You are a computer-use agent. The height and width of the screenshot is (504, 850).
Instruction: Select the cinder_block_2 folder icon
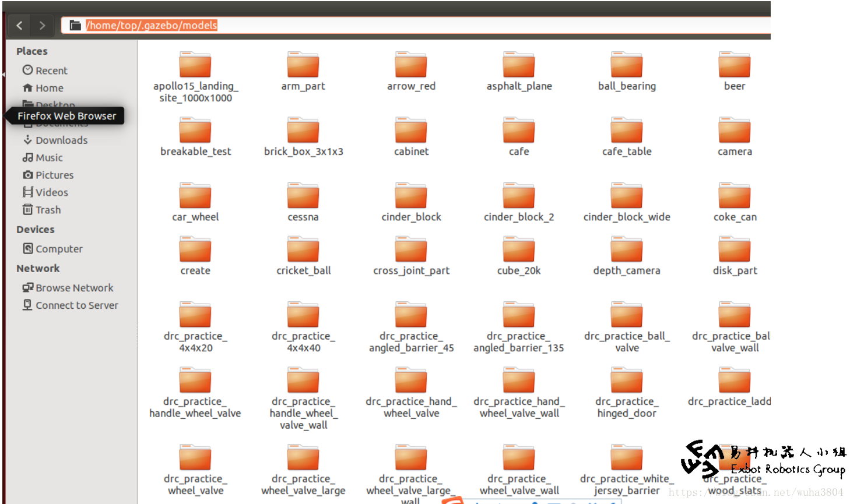[x=519, y=195]
